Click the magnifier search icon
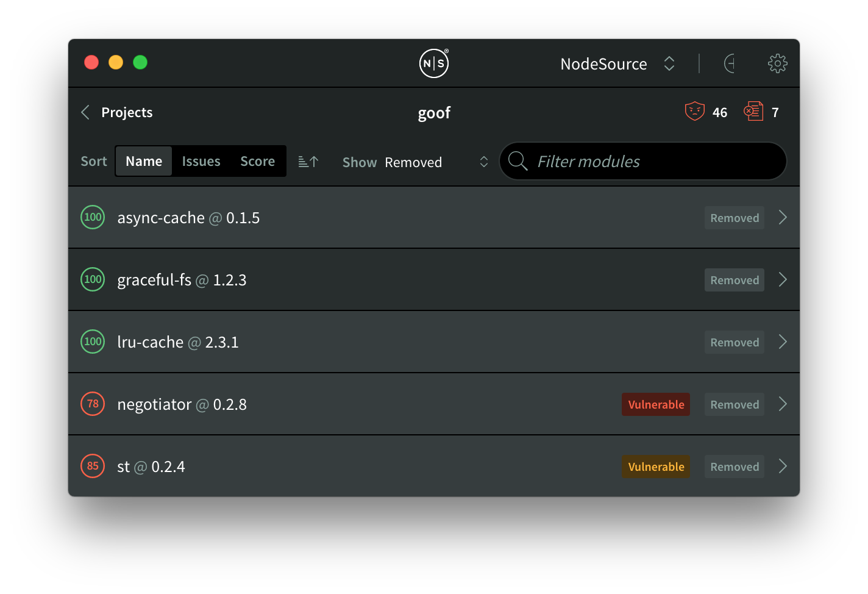 (x=518, y=161)
